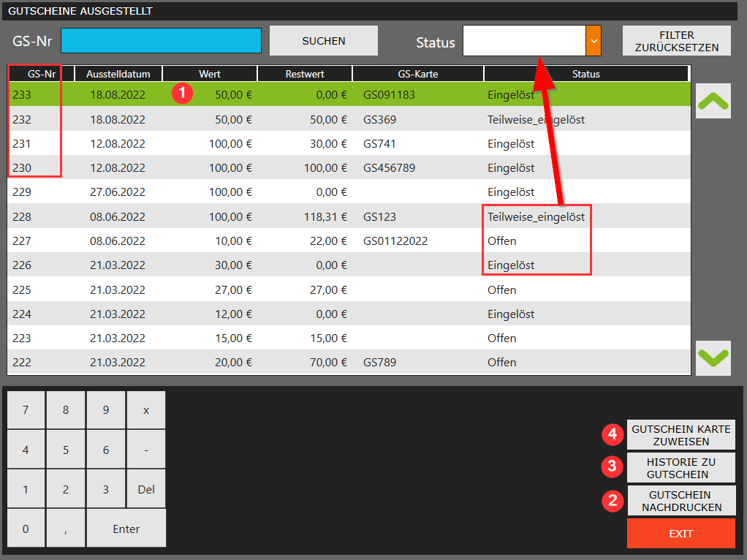747x560 pixels.
Task: Select voucher row number 224
Action: 349,314
